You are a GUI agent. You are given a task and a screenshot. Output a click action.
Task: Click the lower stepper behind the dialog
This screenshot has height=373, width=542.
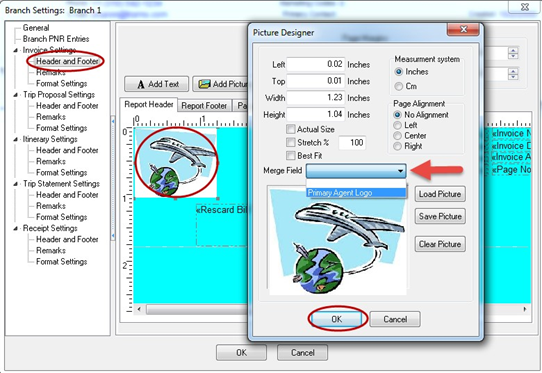click(x=513, y=74)
